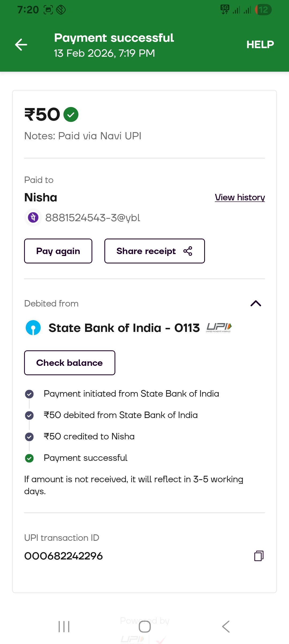The width and height of the screenshot is (289, 644).
Task: Tap the Payment successful status step
Action: tap(85, 458)
